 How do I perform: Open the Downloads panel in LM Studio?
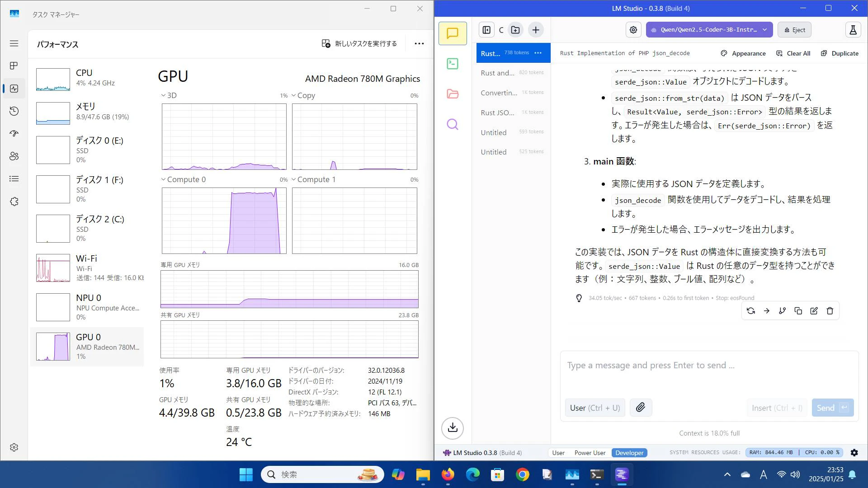(x=453, y=427)
